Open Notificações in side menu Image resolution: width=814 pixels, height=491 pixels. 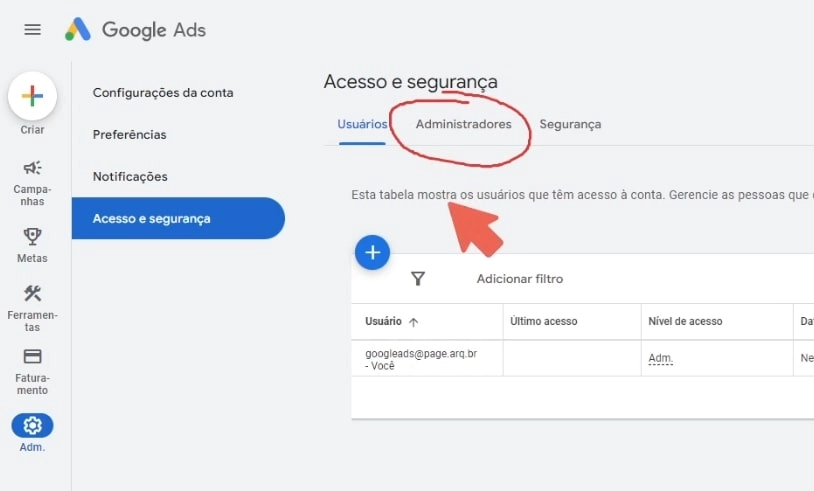click(x=130, y=176)
